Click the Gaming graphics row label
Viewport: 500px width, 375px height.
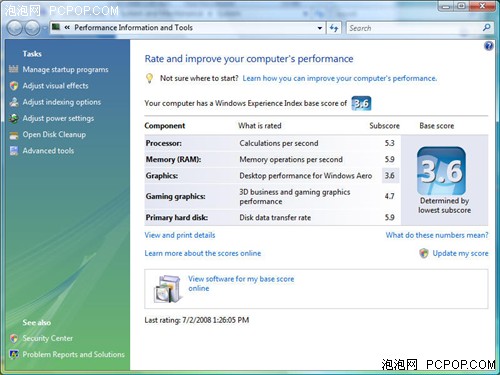tap(175, 196)
